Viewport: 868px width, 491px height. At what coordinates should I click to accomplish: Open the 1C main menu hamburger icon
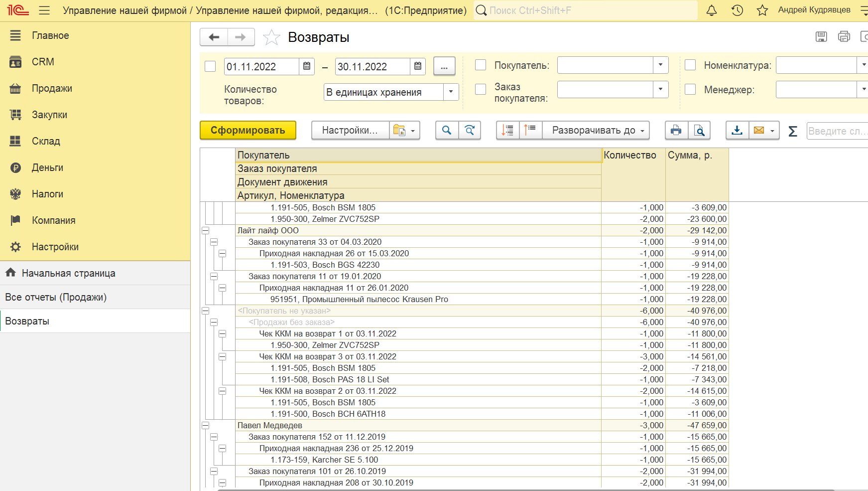click(44, 10)
